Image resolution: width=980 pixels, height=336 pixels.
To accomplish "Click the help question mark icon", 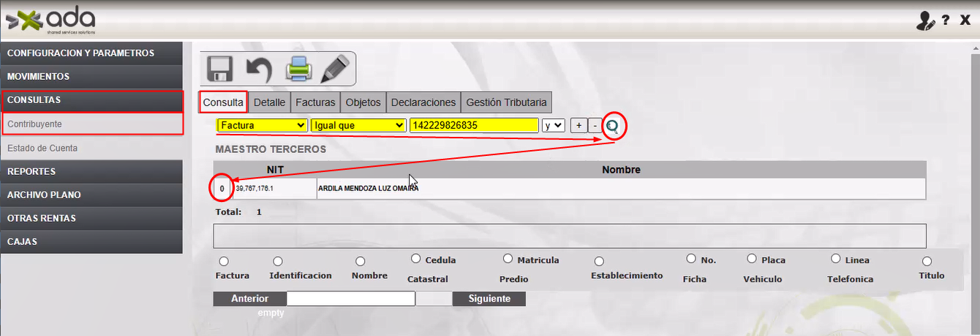I will coord(946,21).
